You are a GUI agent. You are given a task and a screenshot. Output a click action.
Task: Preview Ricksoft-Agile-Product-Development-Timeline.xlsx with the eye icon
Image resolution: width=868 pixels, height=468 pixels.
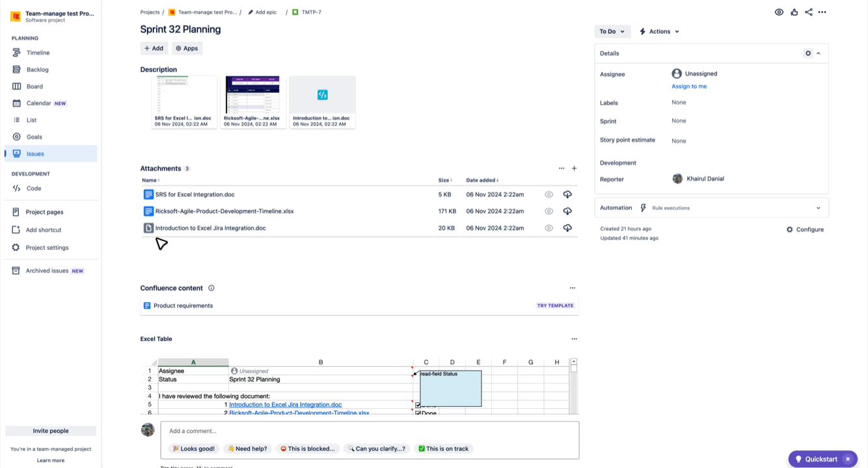click(x=549, y=211)
